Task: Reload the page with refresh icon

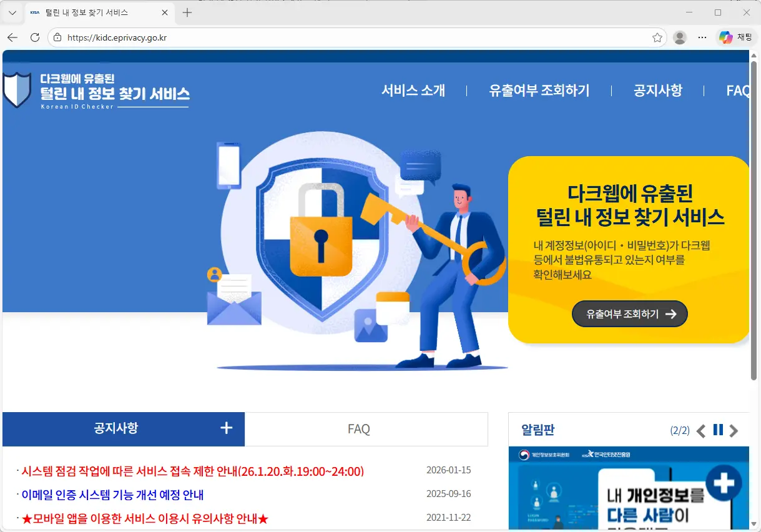Action: coord(35,37)
